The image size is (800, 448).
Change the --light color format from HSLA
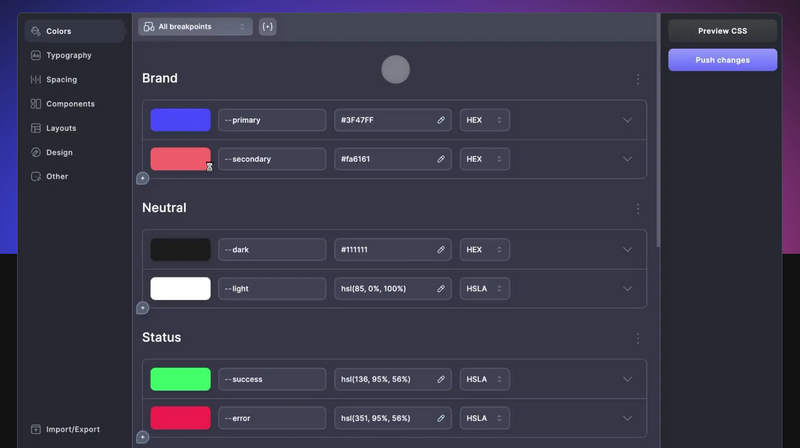pyautogui.click(x=484, y=289)
